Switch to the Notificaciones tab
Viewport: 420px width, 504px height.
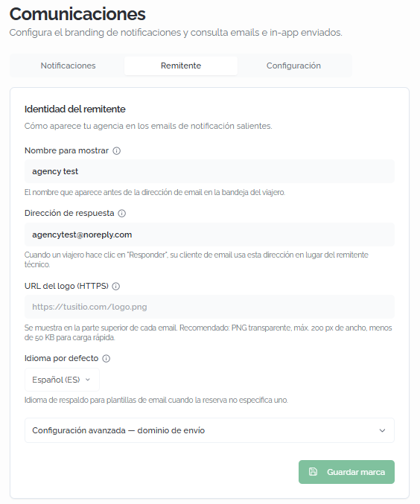pyautogui.click(x=68, y=66)
